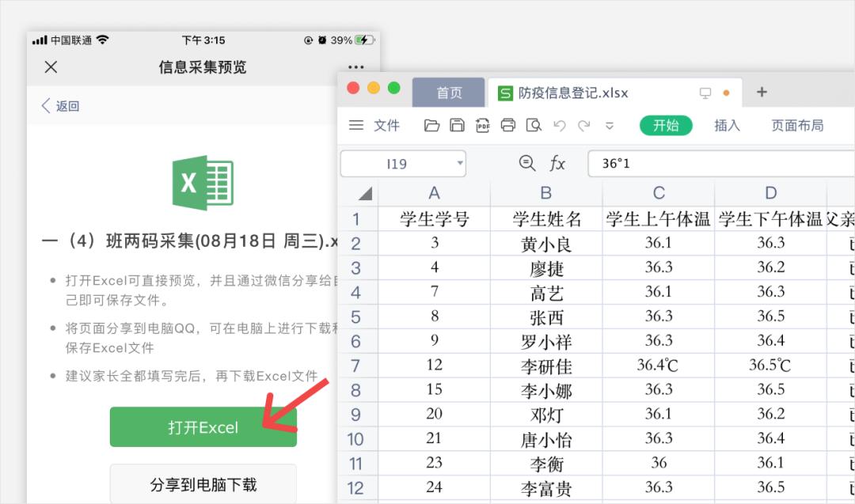This screenshot has height=504, width=855.
Task: Save the workbook with the save icon
Action: pos(457,125)
